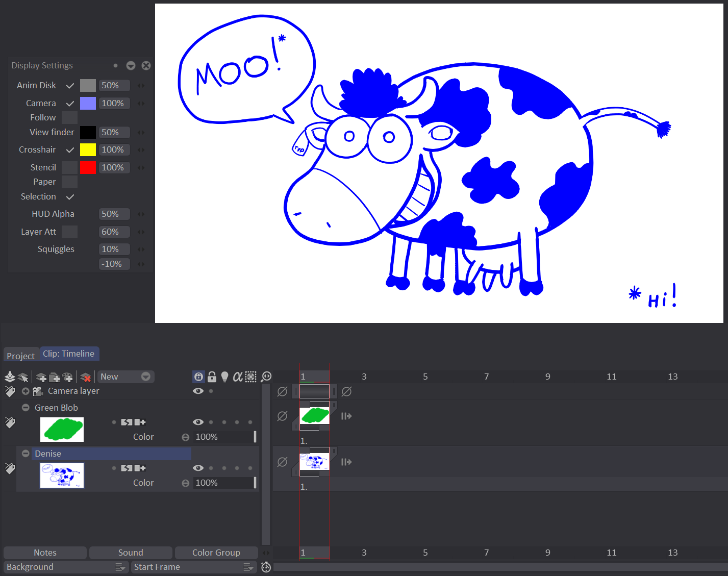
Task: Toggle the light table bulb icon
Action: pos(224,377)
